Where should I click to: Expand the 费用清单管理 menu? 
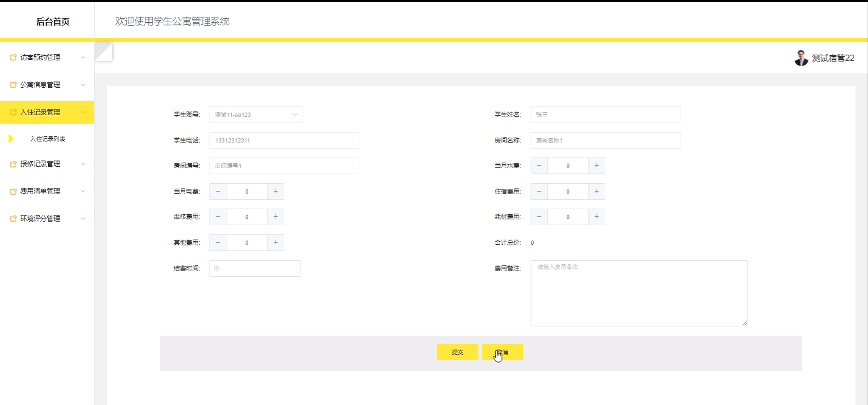click(47, 191)
